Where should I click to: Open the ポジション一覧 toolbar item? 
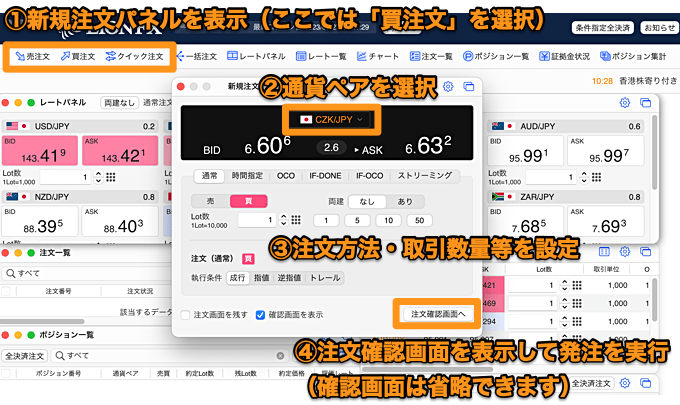click(496, 56)
